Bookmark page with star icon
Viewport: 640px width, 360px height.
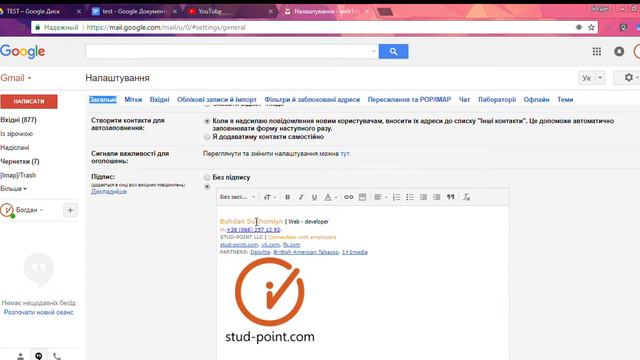(591, 27)
